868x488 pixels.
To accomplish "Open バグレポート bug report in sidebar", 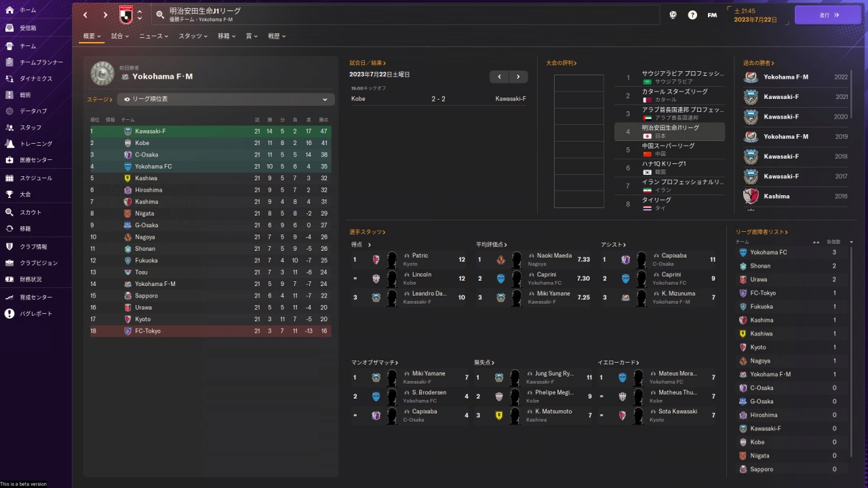I will pos(36,314).
